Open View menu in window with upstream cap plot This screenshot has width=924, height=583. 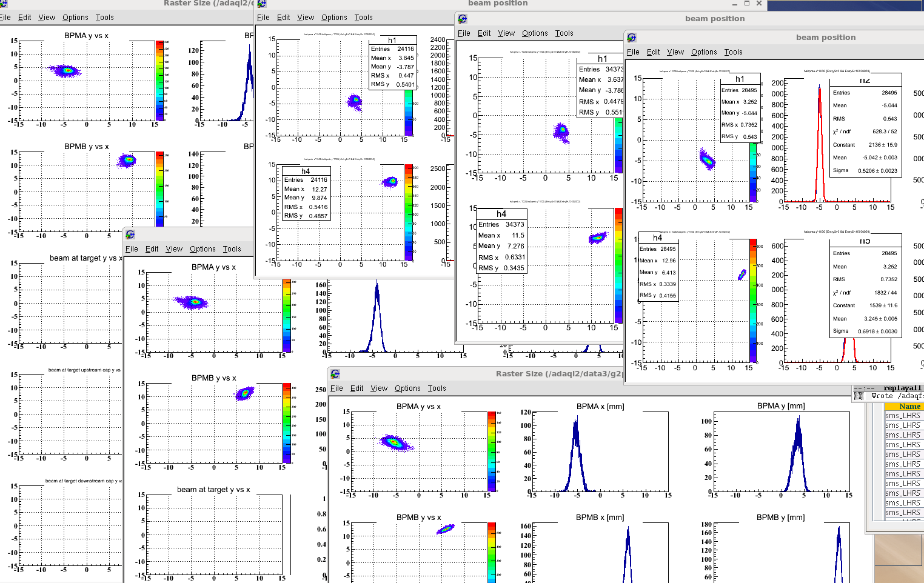click(47, 18)
